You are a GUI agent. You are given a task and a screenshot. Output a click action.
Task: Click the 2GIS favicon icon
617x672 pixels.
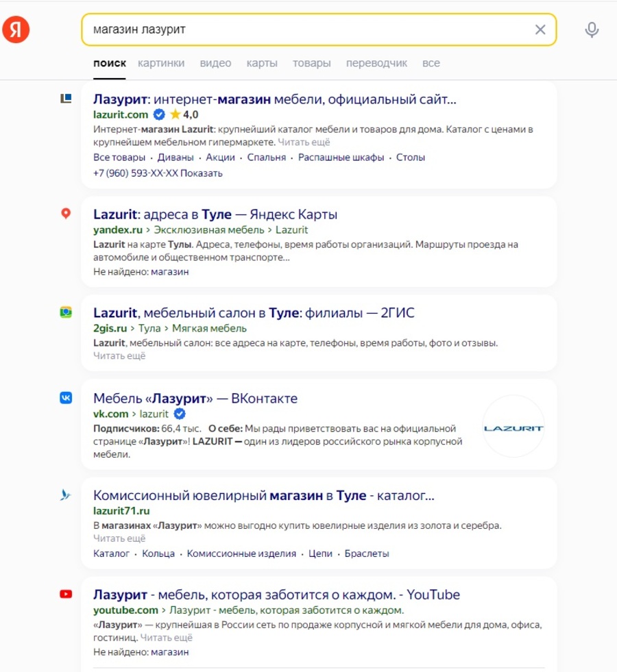pyautogui.click(x=66, y=312)
